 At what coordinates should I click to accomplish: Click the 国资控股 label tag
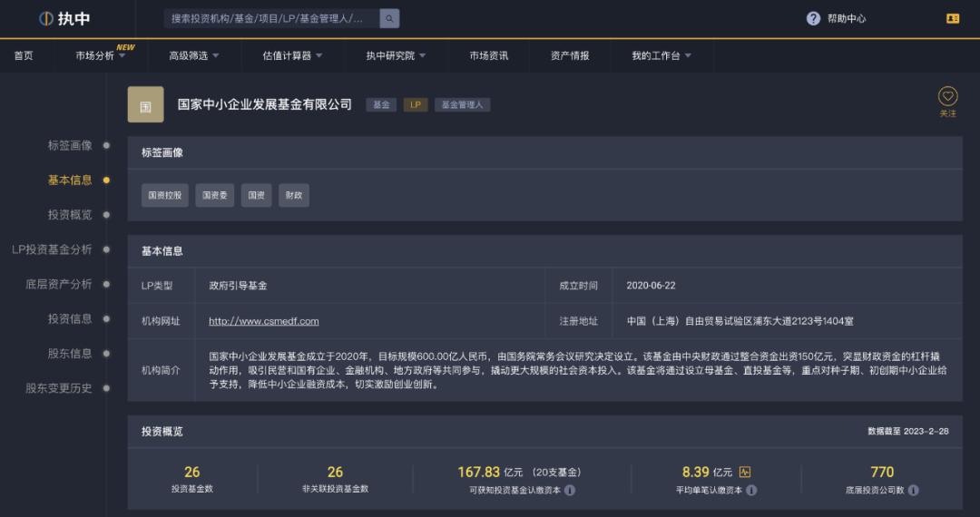165,195
